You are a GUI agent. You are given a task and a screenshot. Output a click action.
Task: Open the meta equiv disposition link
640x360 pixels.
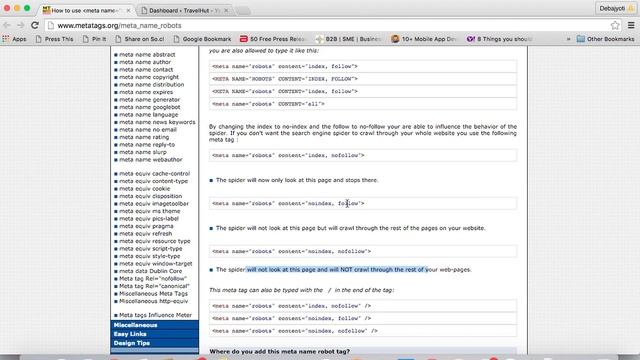point(151,196)
